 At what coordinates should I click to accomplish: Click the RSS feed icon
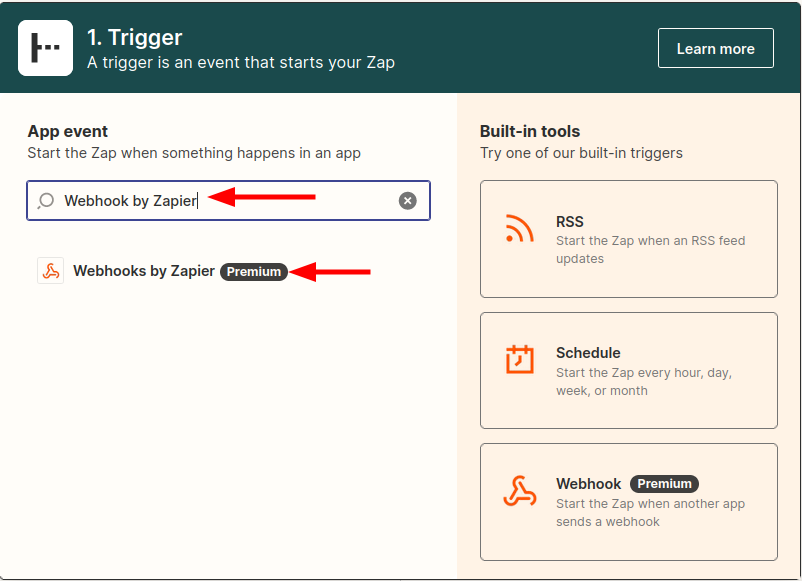point(519,230)
